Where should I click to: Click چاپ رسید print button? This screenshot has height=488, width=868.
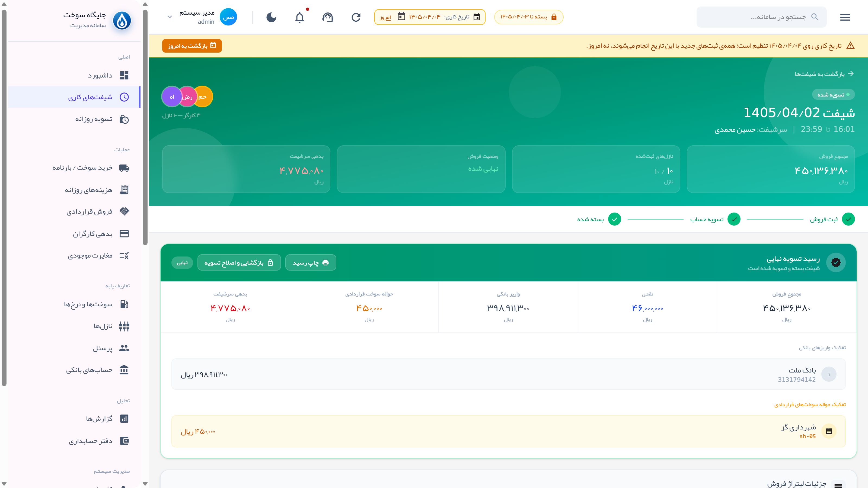click(311, 262)
